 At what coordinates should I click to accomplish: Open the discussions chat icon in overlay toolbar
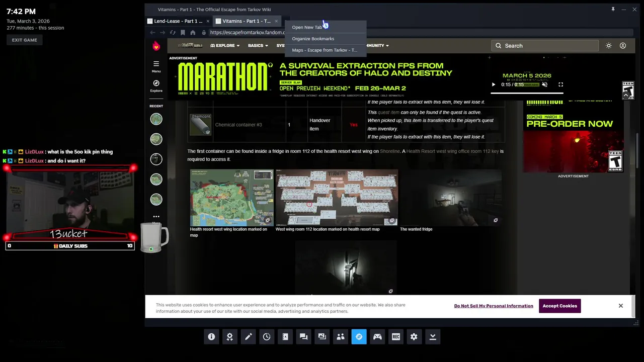pyautogui.click(x=303, y=337)
